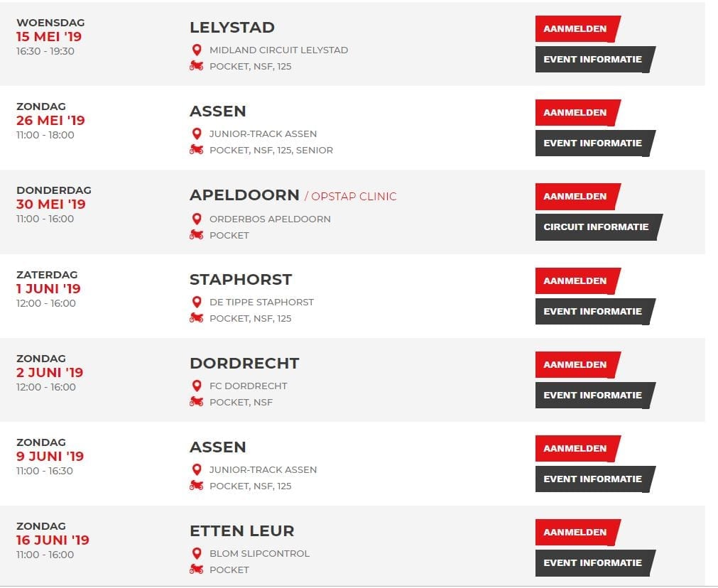718x588 pixels.
Task: Click location pin beside FC Dordrecht
Action: coord(197,386)
